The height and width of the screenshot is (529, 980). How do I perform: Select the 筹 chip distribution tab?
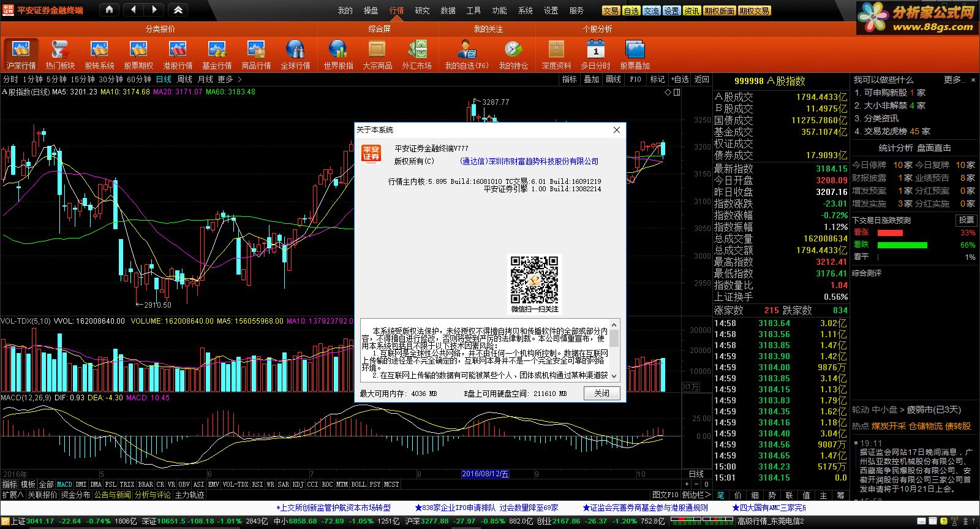(840, 495)
